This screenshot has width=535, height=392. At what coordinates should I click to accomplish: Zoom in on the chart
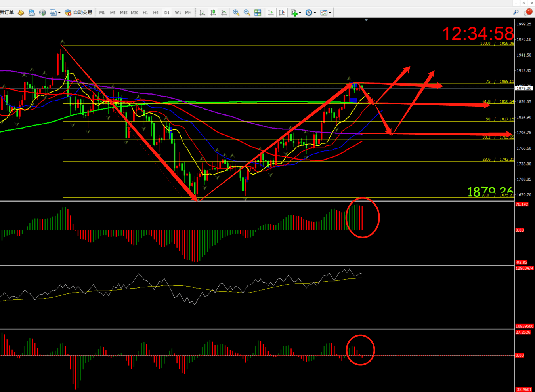[x=236, y=13]
